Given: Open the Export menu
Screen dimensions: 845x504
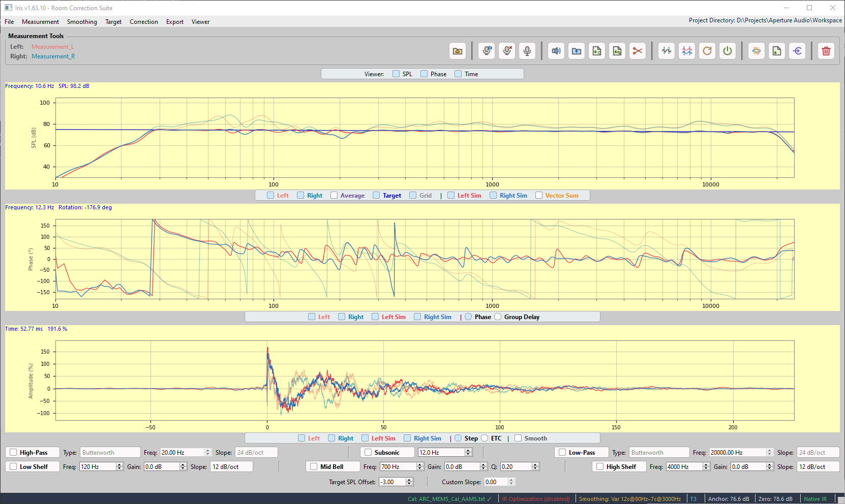Looking at the screenshot, I should (x=175, y=22).
